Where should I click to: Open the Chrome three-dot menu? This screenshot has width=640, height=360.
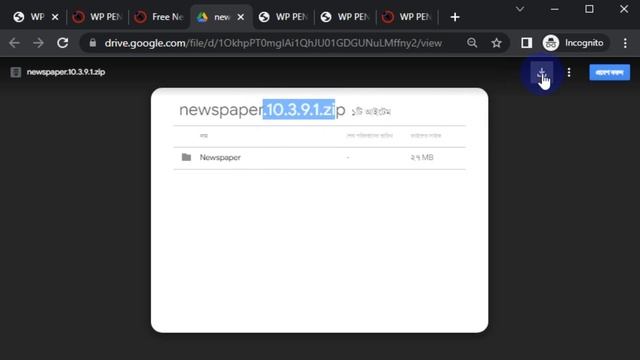[x=625, y=43]
